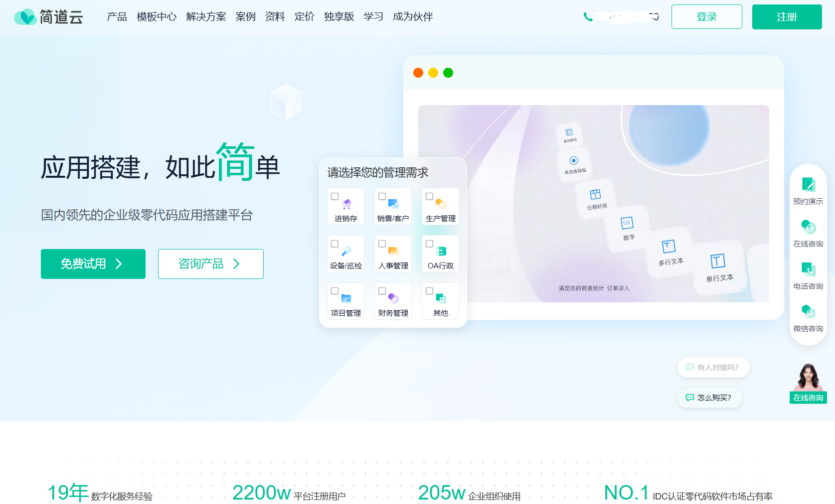Open the 学习 menu item
The height and width of the screenshot is (504, 835).
tap(373, 17)
